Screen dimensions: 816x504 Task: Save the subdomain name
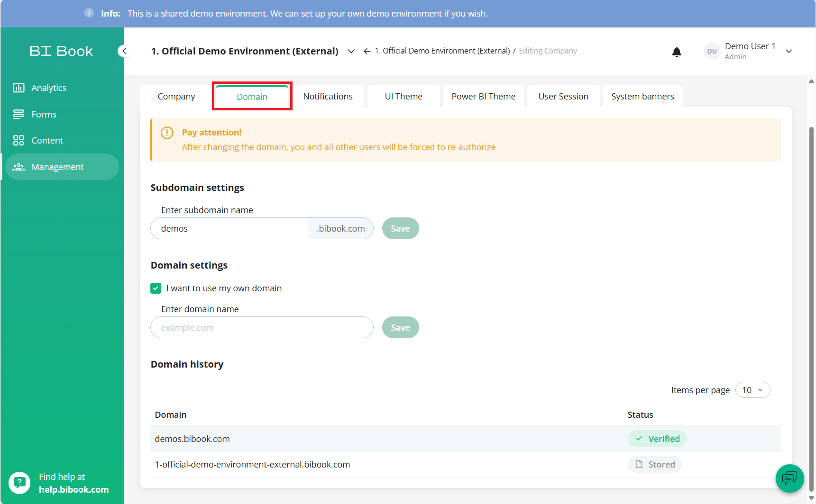point(401,228)
